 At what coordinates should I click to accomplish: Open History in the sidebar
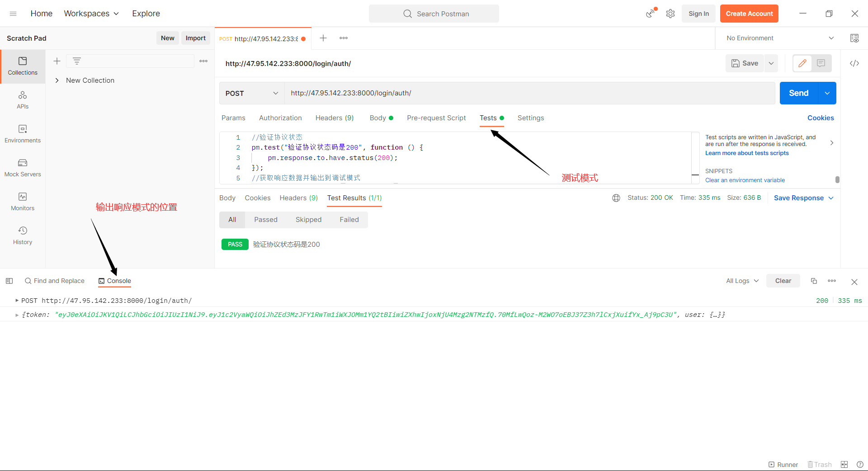pos(23,235)
